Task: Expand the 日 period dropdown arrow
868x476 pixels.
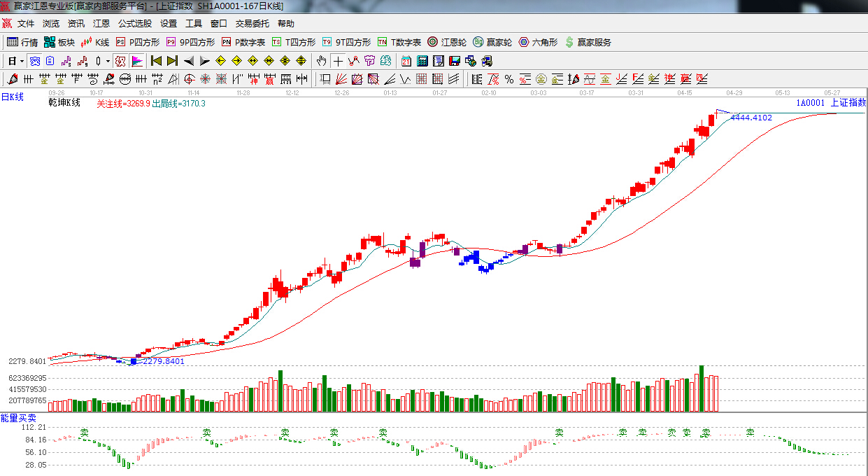Action: [x=21, y=61]
